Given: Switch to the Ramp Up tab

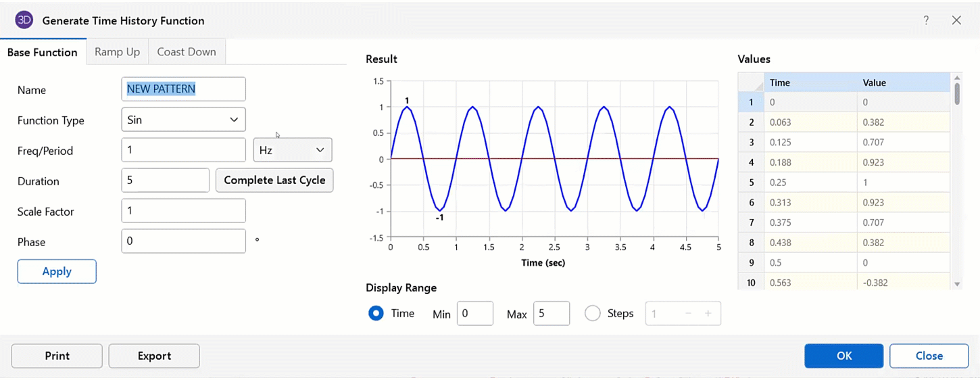Looking at the screenshot, I should coord(117,52).
